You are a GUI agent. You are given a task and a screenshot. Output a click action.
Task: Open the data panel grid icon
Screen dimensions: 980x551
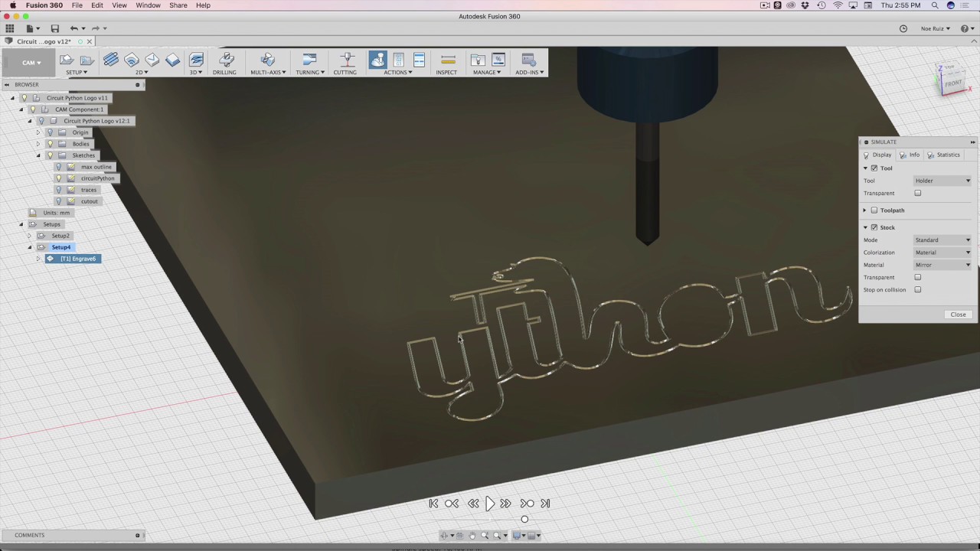10,28
